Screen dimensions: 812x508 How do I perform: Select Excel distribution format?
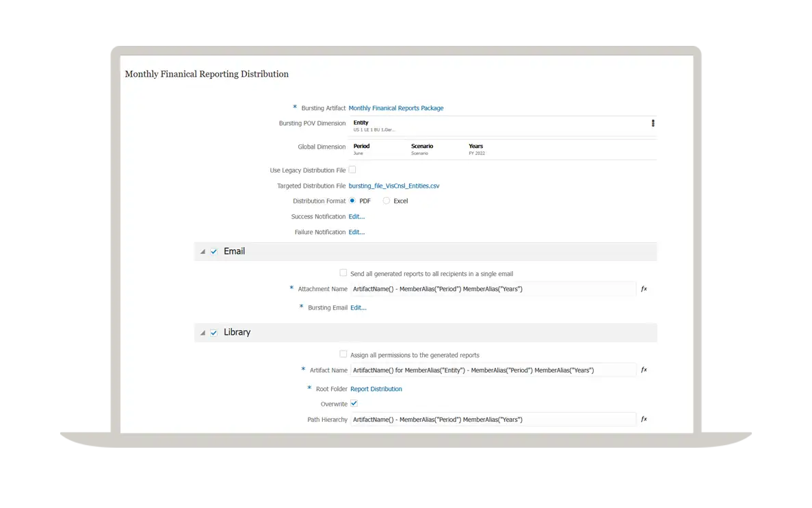pyautogui.click(x=387, y=201)
